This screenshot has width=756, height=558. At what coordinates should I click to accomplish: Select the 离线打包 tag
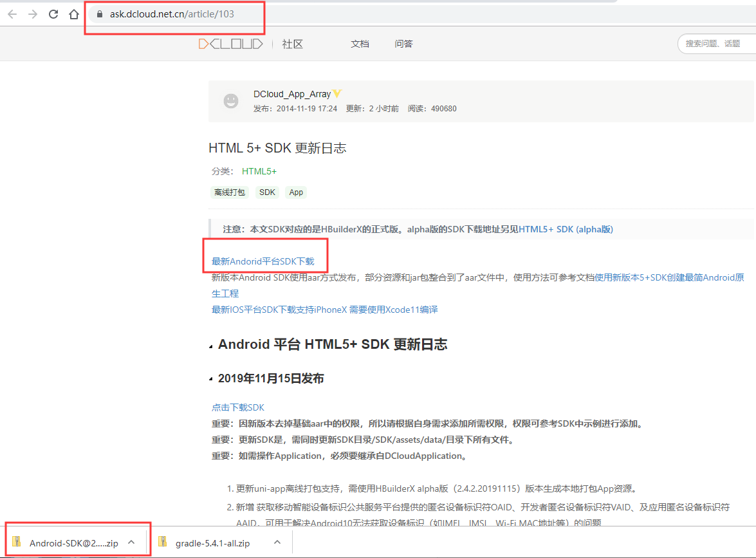(230, 192)
